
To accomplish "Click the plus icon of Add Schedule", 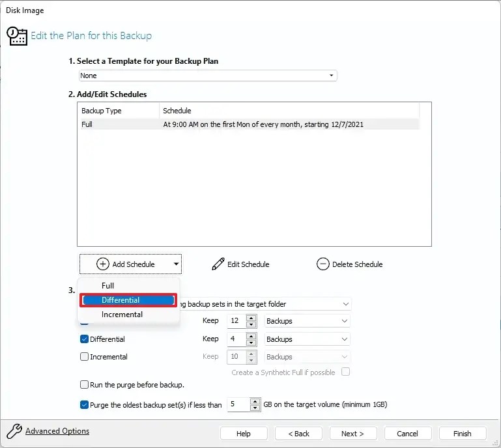I will 102,264.
